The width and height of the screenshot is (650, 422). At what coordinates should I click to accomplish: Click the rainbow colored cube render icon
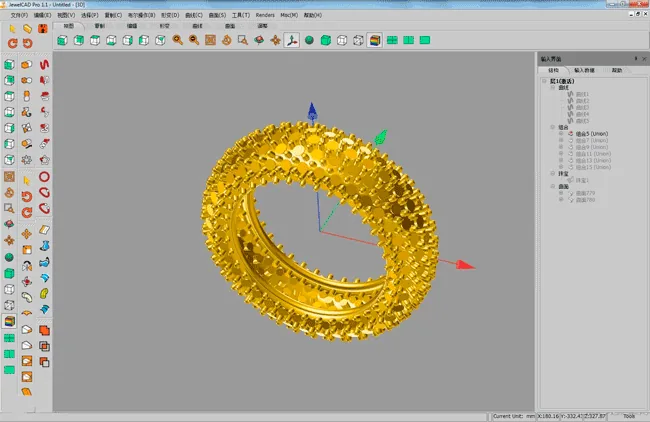coord(374,40)
